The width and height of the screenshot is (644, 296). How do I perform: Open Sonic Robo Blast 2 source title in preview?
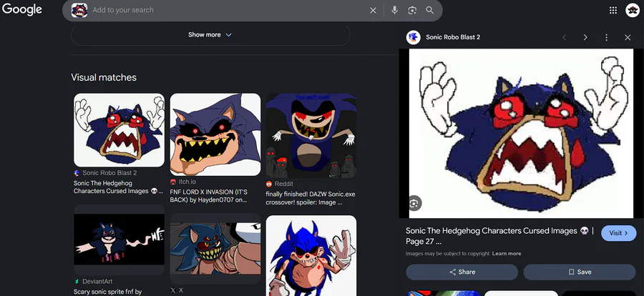click(453, 37)
